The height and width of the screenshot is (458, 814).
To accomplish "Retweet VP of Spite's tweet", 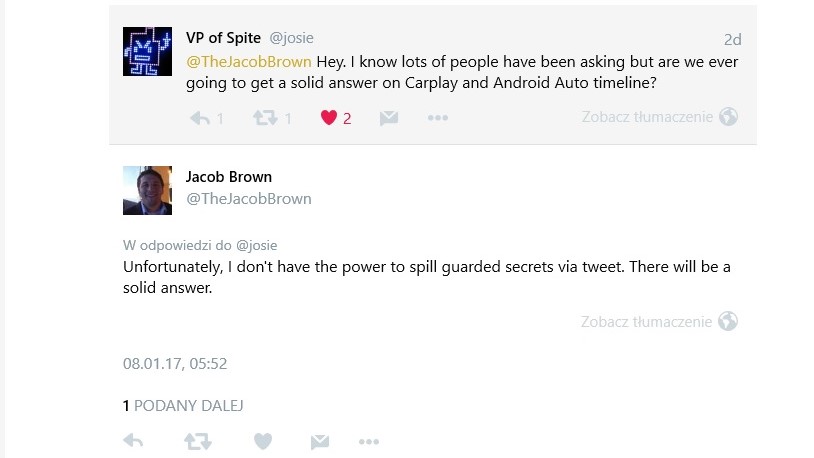I will [x=265, y=118].
